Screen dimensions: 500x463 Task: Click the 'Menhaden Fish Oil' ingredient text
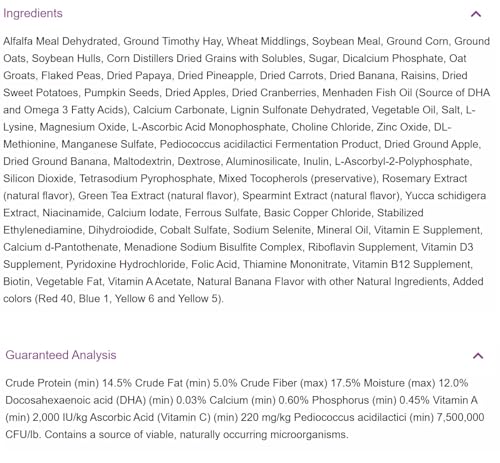pyautogui.click(x=367, y=92)
